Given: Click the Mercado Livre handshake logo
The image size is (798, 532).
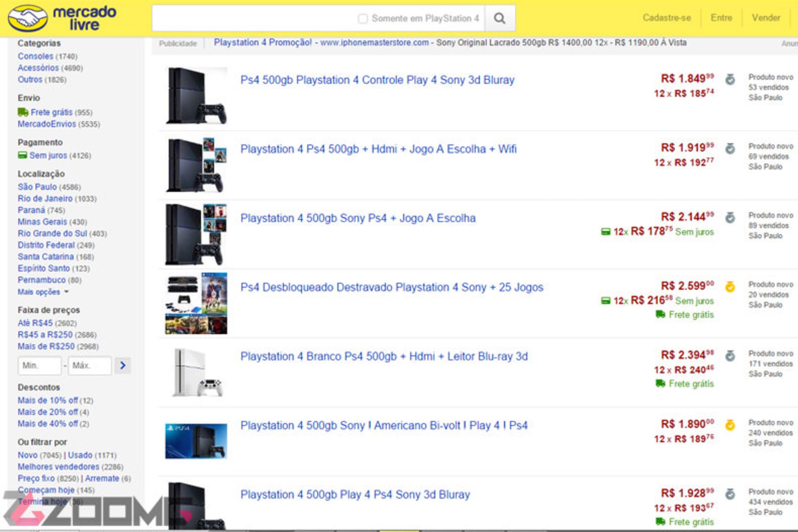Looking at the screenshot, I should point(28,18).
